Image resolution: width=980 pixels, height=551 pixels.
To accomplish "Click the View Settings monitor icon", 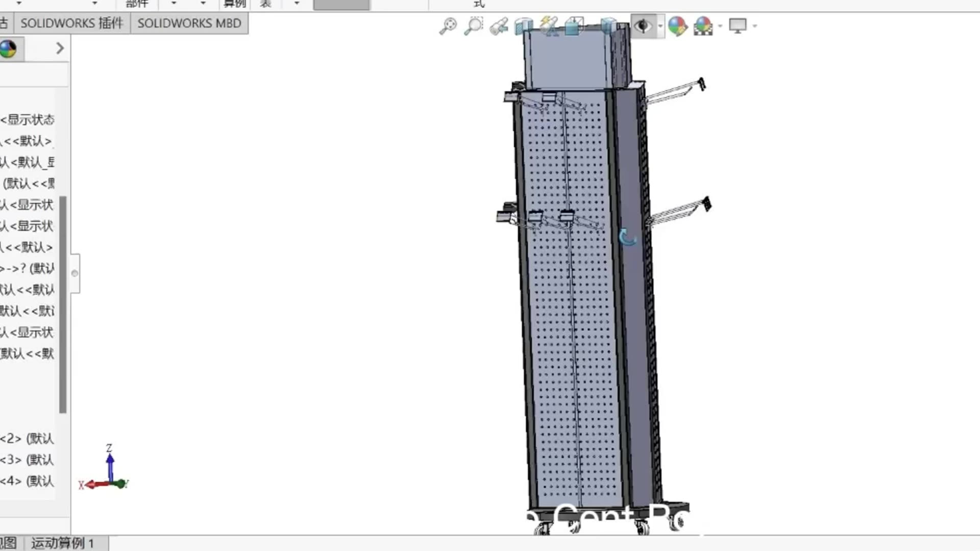I will [738, 26].
